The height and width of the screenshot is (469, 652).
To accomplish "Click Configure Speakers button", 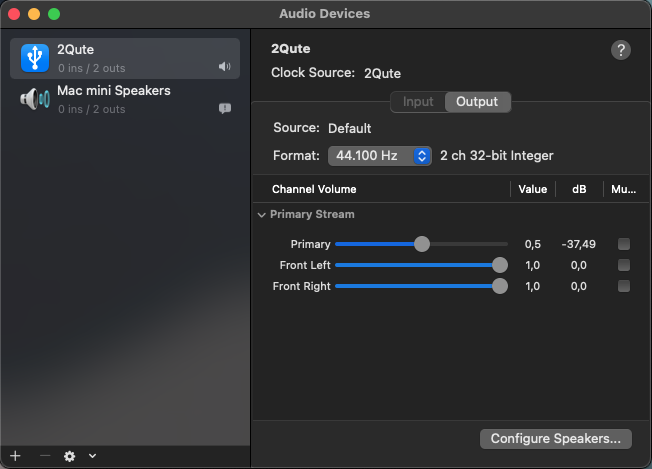I will (556, 439).
